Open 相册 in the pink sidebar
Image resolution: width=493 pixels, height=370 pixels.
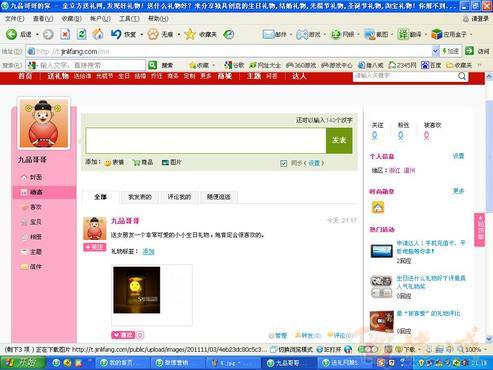pos(36,237)
